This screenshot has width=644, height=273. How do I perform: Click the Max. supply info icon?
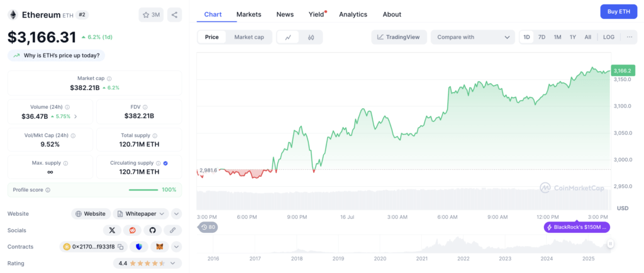pos(65,163)
